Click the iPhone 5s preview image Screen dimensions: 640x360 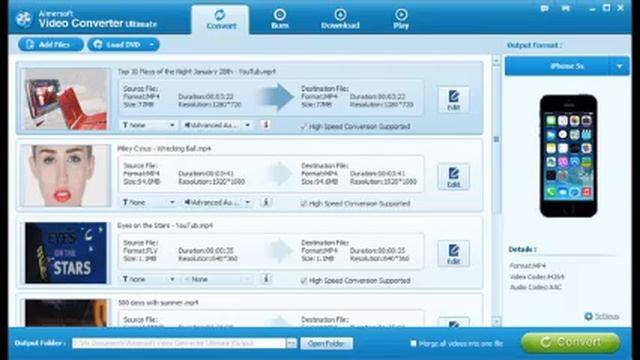(x=568, y=156)
